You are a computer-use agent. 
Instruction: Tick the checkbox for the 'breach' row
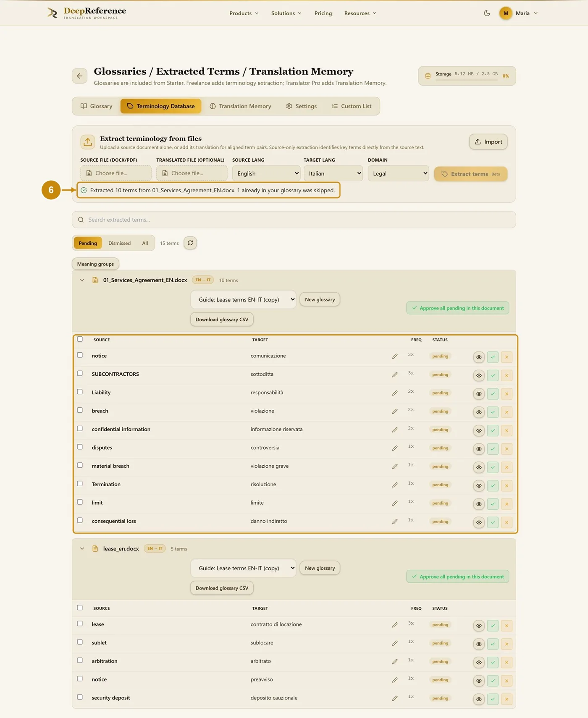(80, 410)
